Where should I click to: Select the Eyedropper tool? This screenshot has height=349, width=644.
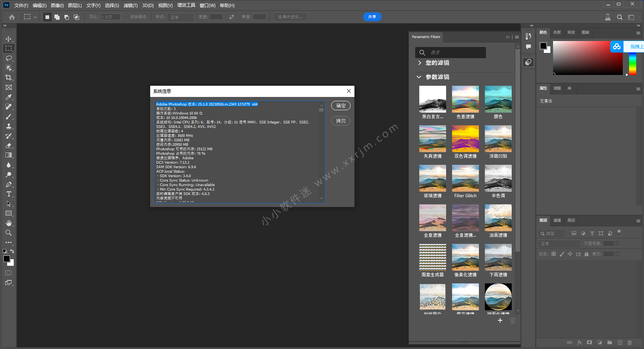(9, 97)
